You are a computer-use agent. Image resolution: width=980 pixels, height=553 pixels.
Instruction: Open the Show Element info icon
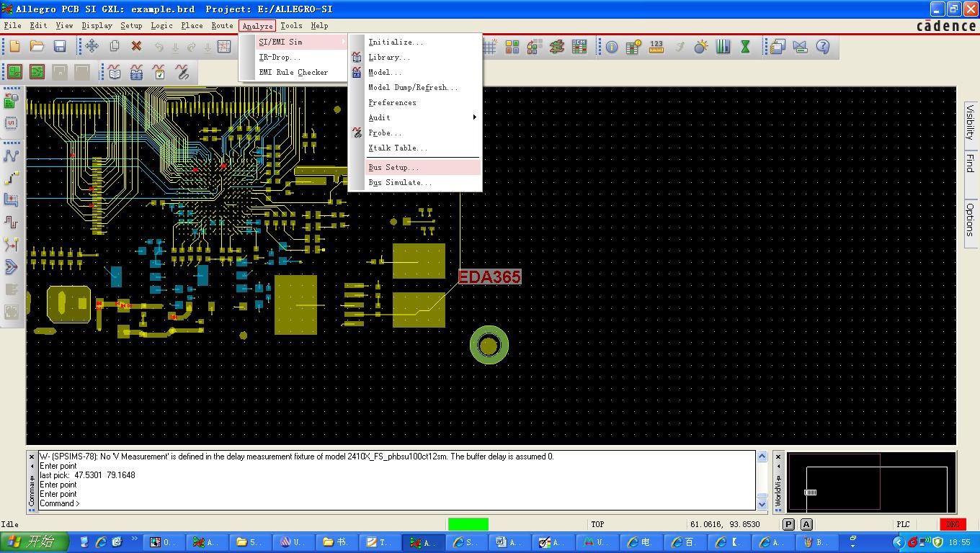pos(611,47)
